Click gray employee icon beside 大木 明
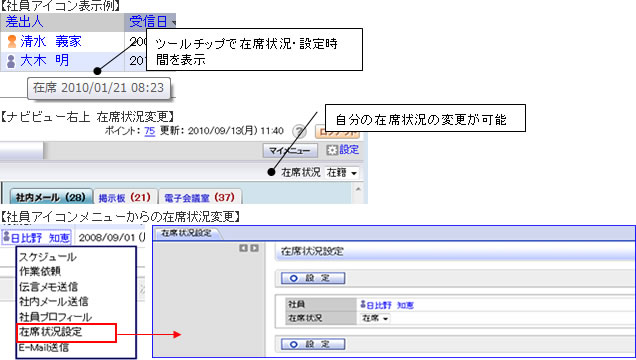 pyautogui.click(x=11, y=61)
